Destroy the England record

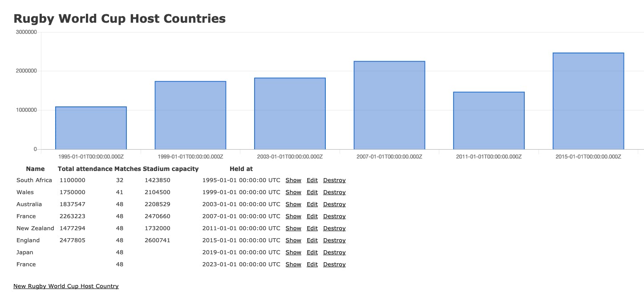pyautogui.click(x=334, y=240)
